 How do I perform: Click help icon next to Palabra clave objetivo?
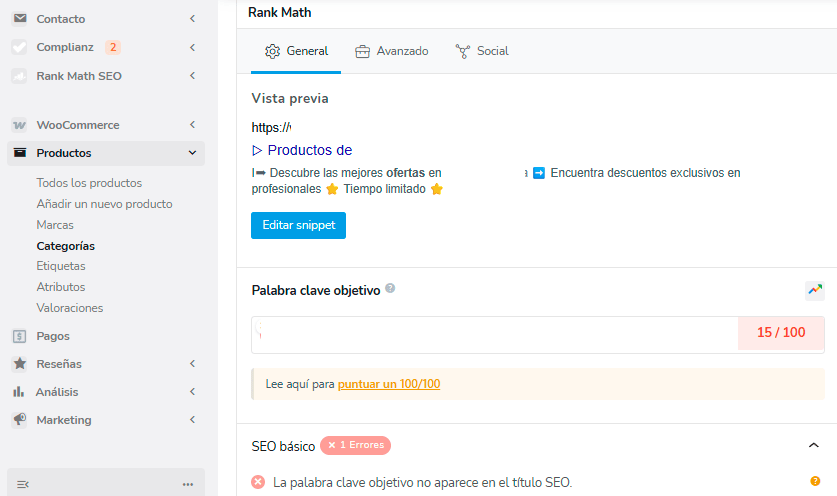point(390,288)
